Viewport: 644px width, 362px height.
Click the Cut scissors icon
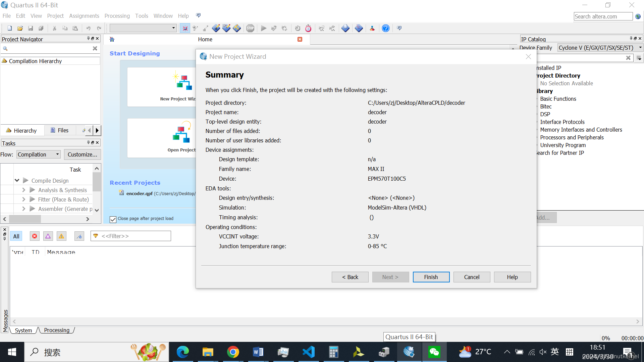(54, 28)
